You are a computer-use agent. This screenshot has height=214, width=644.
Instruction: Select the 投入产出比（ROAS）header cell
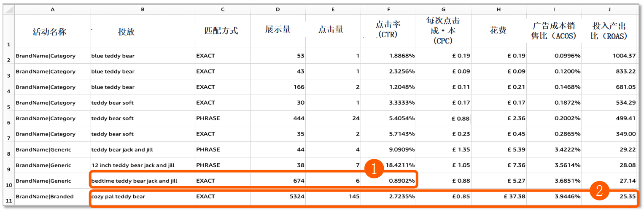pos(609,31)
